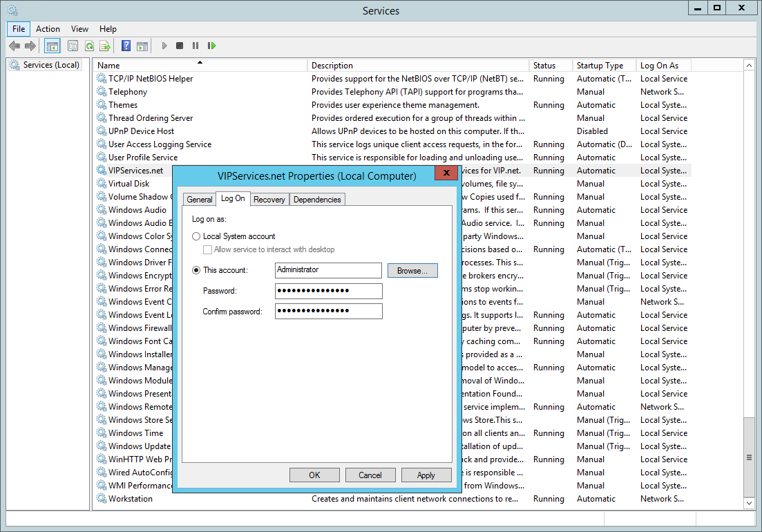Select the Log On tab
Image resolution: width=762 pixels, height=532 pixels.
tap(233, 198)
